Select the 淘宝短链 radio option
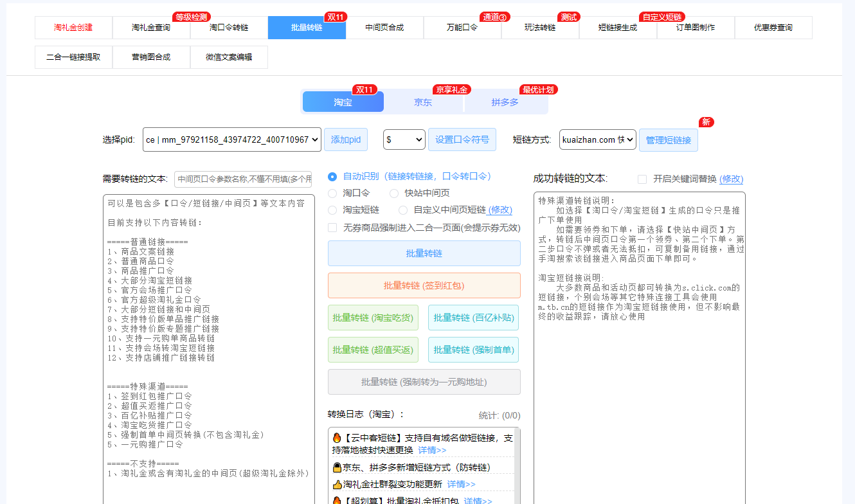This screenshot has width=855, height=504. tap(332, 210)
